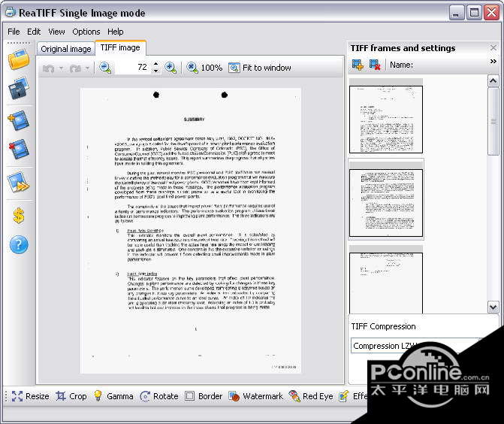Viewport: 504px width, 424px height.
Task: Open the Edit menu
Action: pyautogui.click(x=34, y=32)
